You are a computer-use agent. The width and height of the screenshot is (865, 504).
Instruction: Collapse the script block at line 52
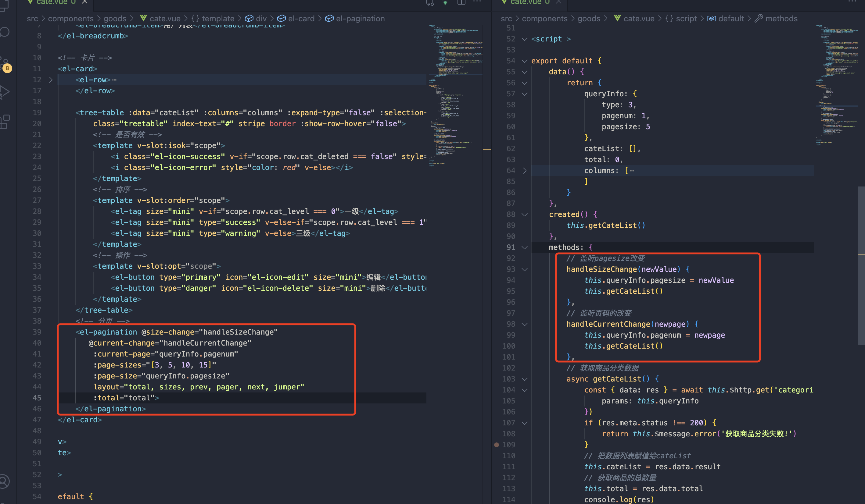(x=525, y=39)
